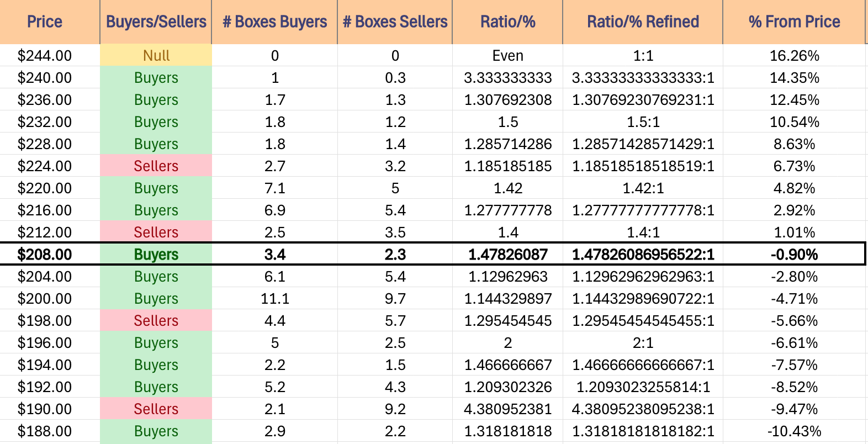
Task: Click the bold Buyers cell in the $208.00 row
Action: (x=156, y=254)
